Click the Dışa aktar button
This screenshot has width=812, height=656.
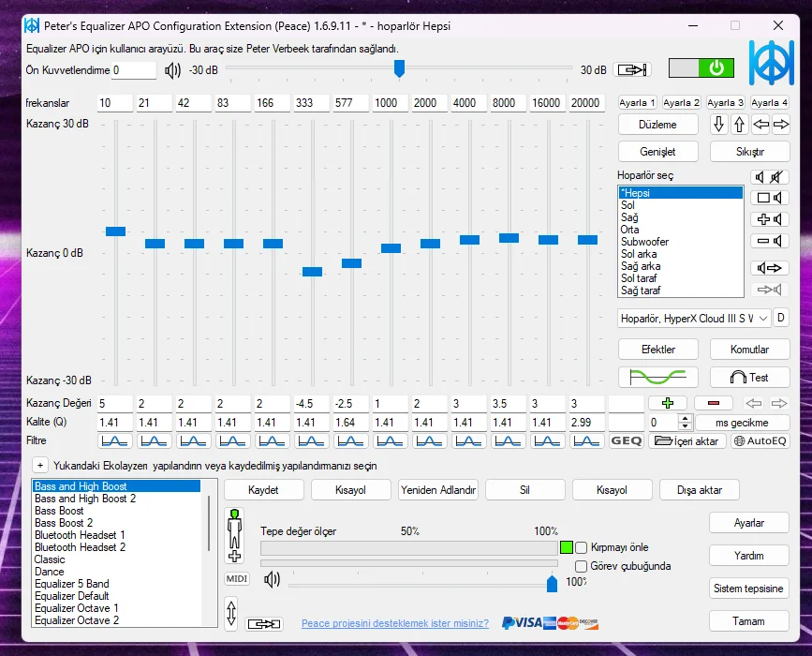pyautogui.click(x=699, y=490)
